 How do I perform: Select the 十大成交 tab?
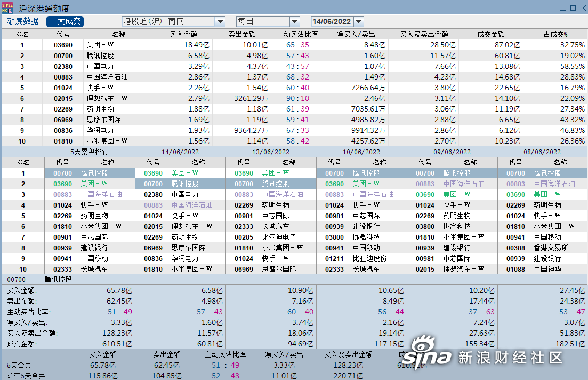pos(65,21)
